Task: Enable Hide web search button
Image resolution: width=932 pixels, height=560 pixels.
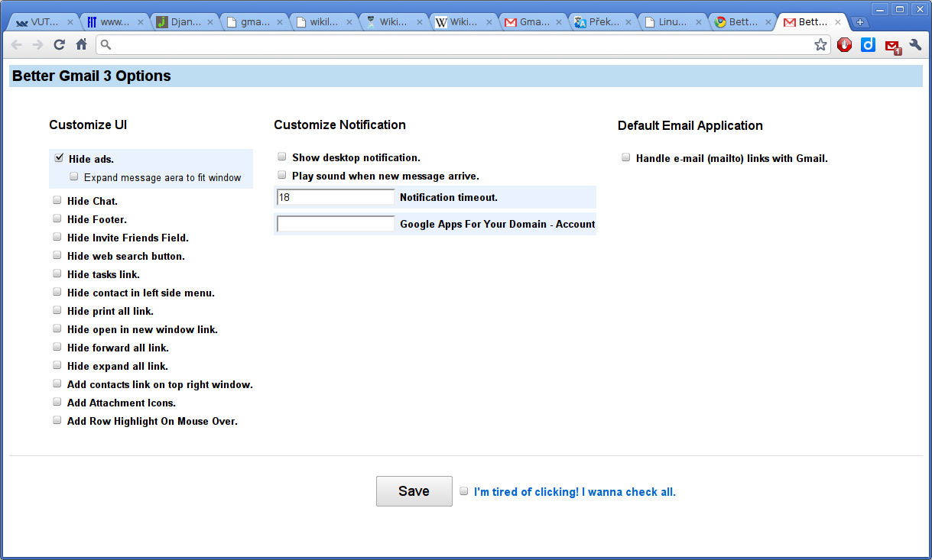Action: (57, 255)
